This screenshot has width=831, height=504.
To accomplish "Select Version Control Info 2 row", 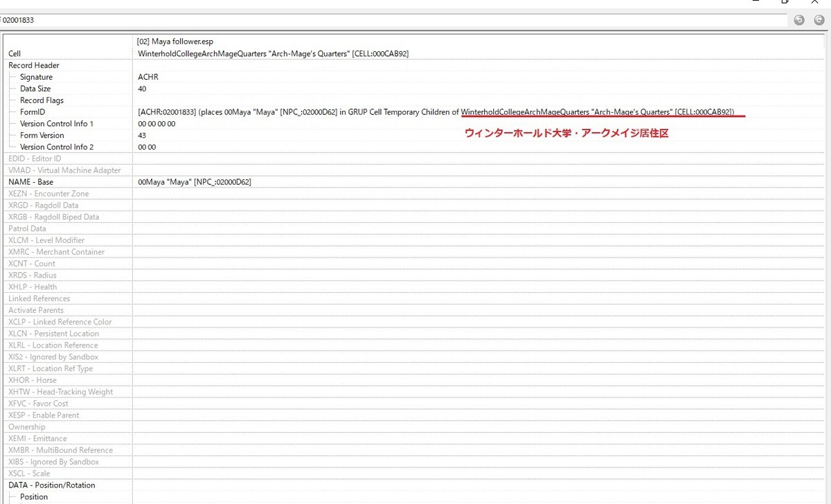I will click(57, 147).
